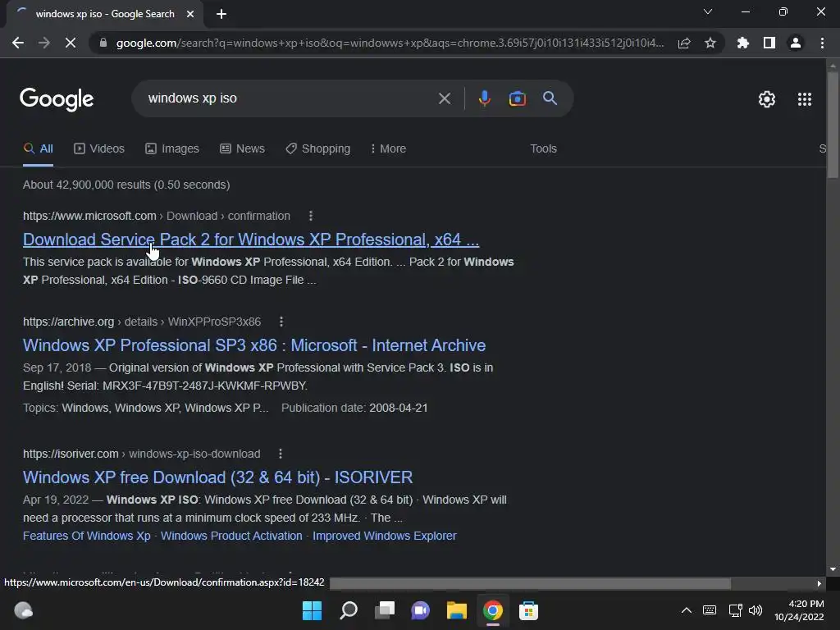The image size is (840, 630).
Task: Expand the More search categories menu
Action: [388, 149]
